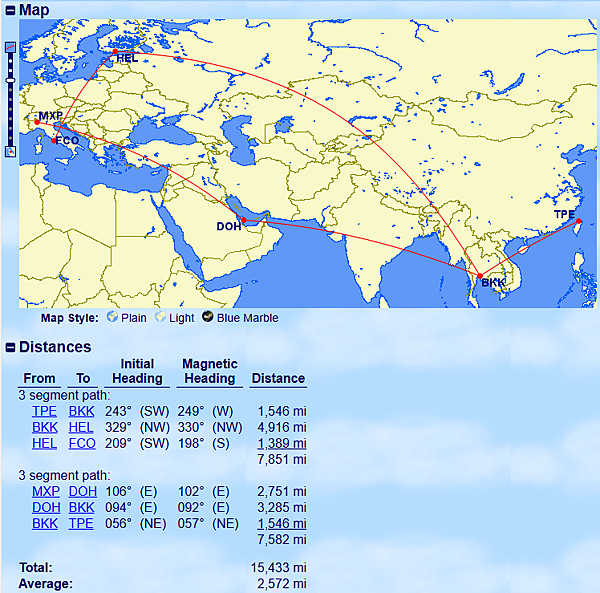This screenshot has width=600, height=593.
Task: Open the TPE link in the 056° BKK–TPE row
Action: 81,523
